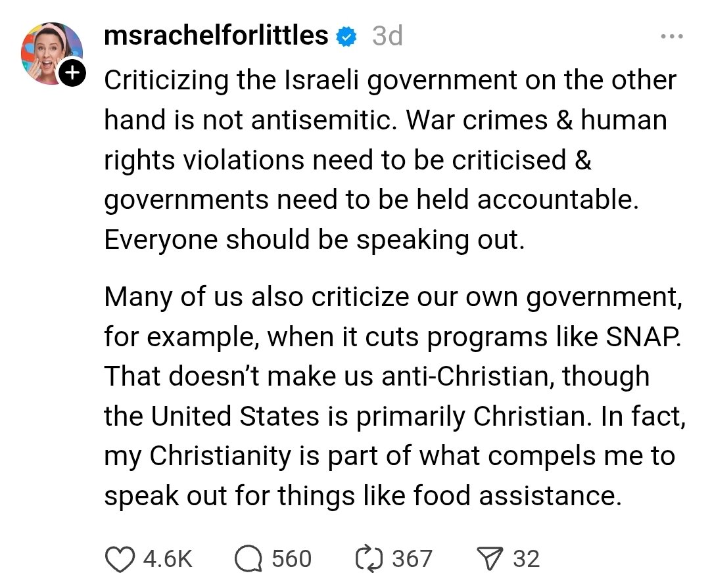Image resolution: width=710 pixels, height=588 pixels.
Task: View the 4.6K likes count
Action: [x=168, y=559]
